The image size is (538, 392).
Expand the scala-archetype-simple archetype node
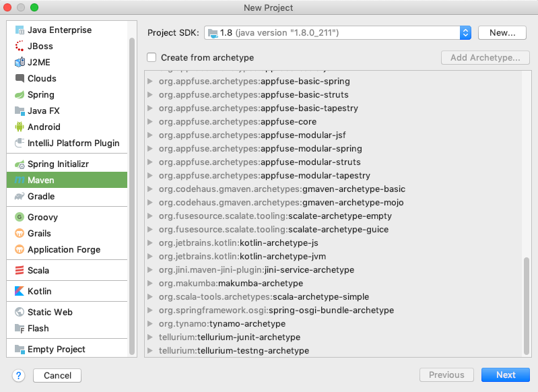150,297
